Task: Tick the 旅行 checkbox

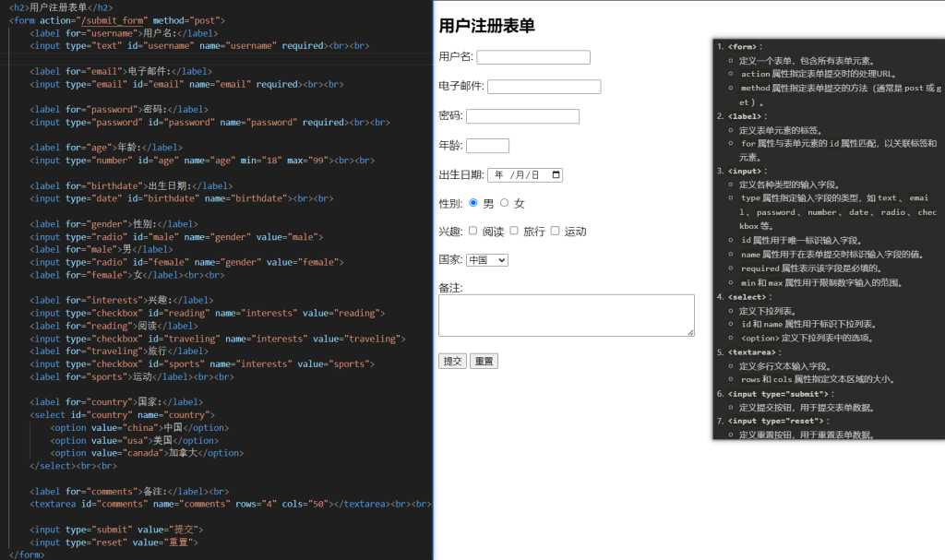Action: click(x=514, y=231)
